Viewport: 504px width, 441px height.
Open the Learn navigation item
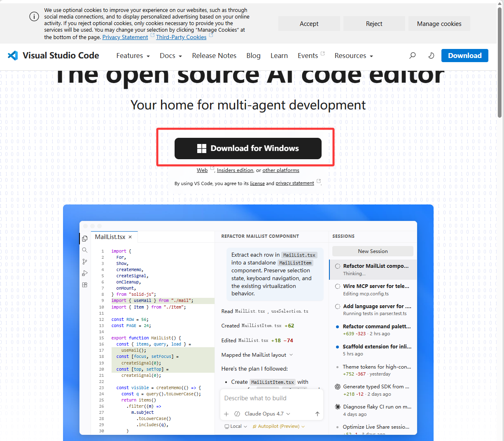[x=279, y=56]
